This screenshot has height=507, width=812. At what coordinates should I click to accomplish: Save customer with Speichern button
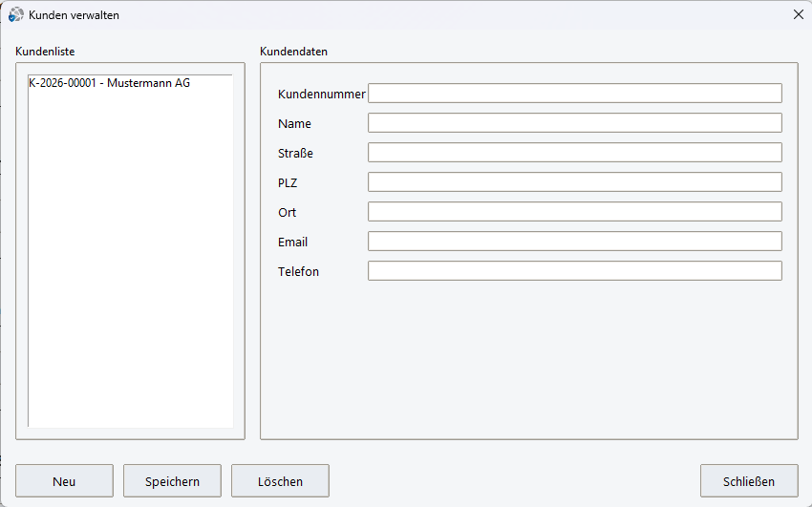click(172, 480)
